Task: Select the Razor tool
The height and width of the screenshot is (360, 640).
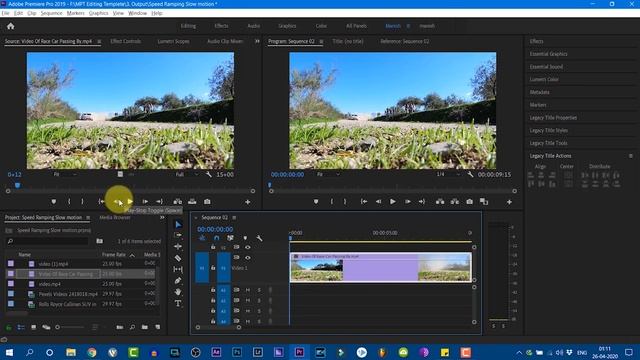Action: pos(178,258)
